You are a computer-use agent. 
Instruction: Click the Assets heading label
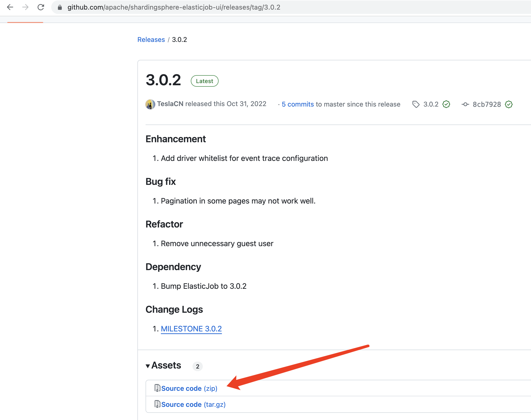[166, 365]
